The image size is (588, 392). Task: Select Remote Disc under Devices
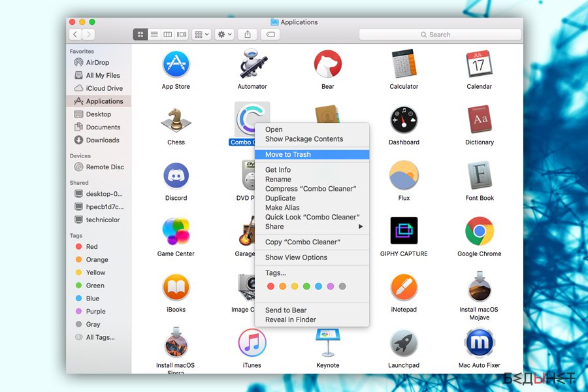click(99, 167)
